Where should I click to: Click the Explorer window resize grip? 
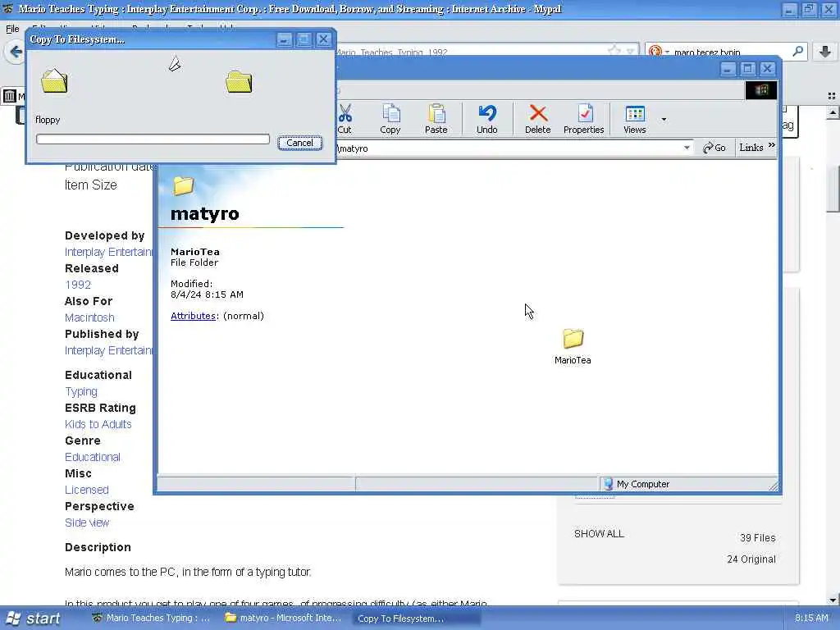[773, 486]
